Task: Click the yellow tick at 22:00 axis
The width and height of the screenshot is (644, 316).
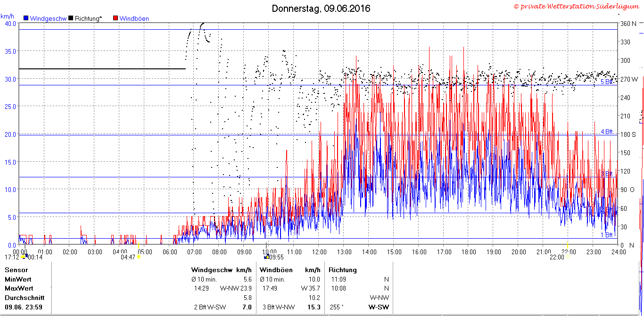Action: [x=568, y=245]
